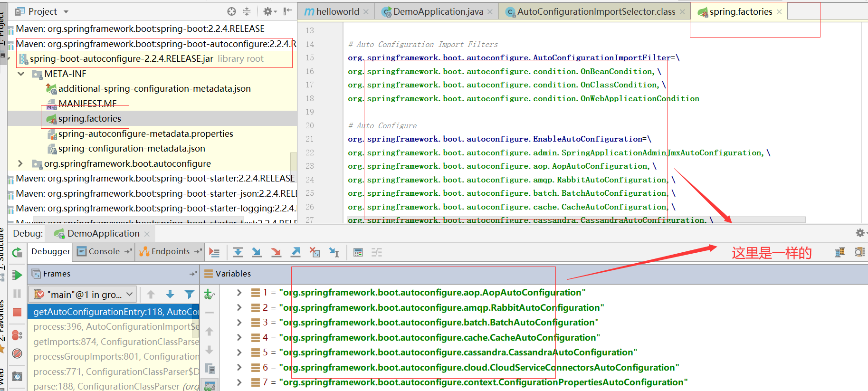This screenshot has height=391, width=868.
Task: Open the Debugger tab
Action: [50, 251]
